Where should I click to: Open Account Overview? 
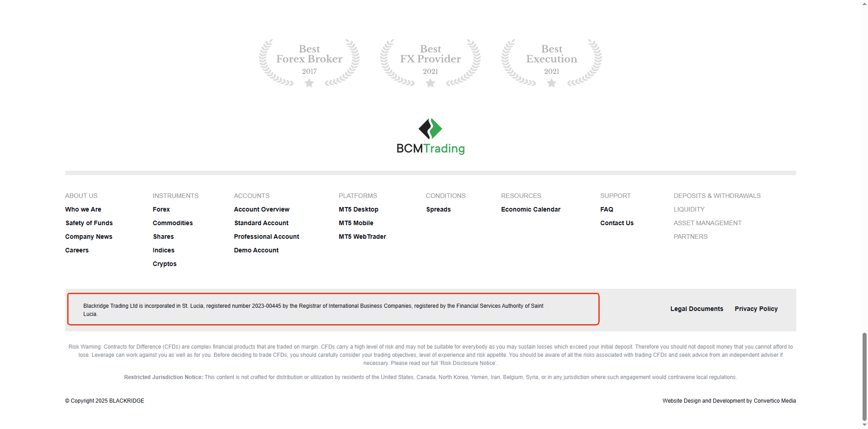click(x=261, y=209)
